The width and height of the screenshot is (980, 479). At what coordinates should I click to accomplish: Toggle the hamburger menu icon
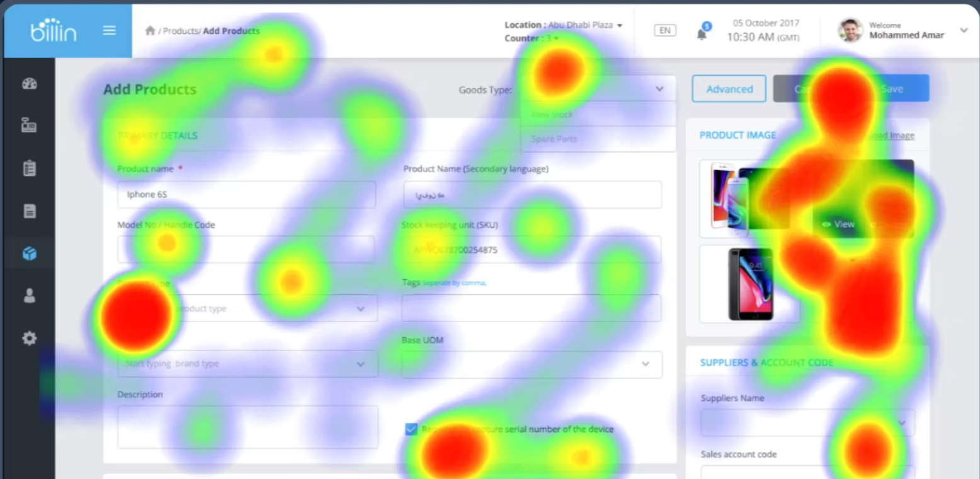pos(110,30)
